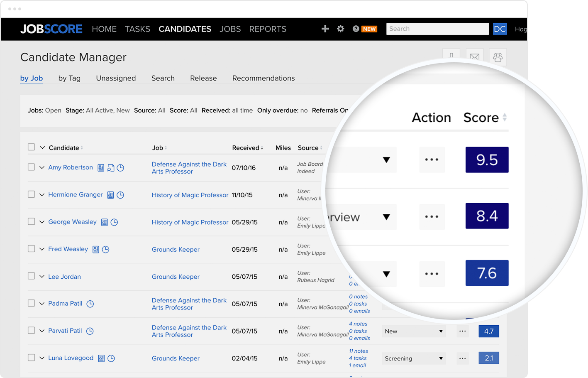Open action menu for 9.5 score row

pyautogui.click(x=432, y=160)
